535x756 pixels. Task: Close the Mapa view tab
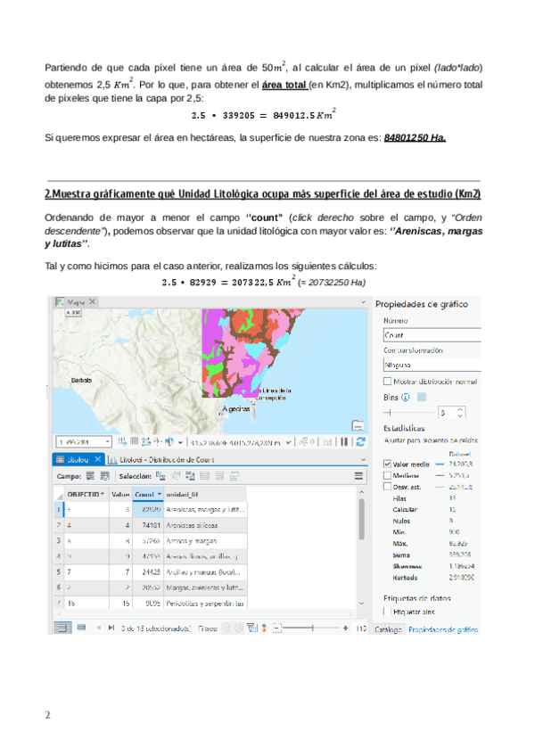click(92, 302)
